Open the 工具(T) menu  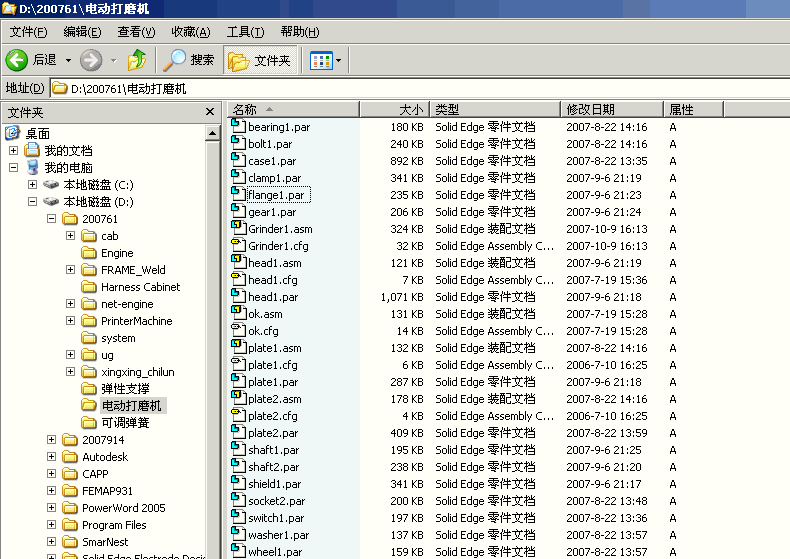pos(245,32)
